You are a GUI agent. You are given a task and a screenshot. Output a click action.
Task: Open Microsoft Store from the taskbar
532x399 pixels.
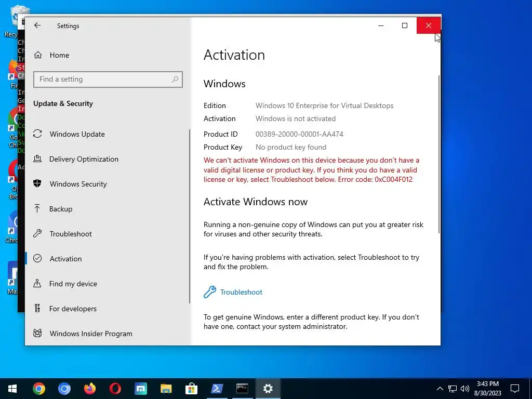pos(191,389)
